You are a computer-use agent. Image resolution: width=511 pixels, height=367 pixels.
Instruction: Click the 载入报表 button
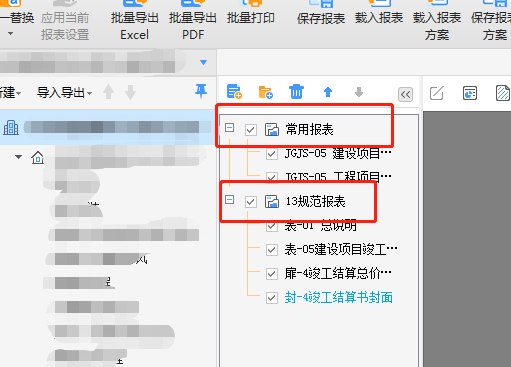(x=379, y=13)
